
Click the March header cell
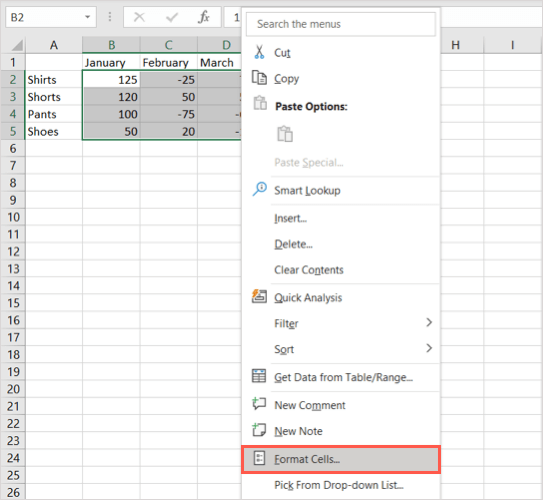[219, 62]
